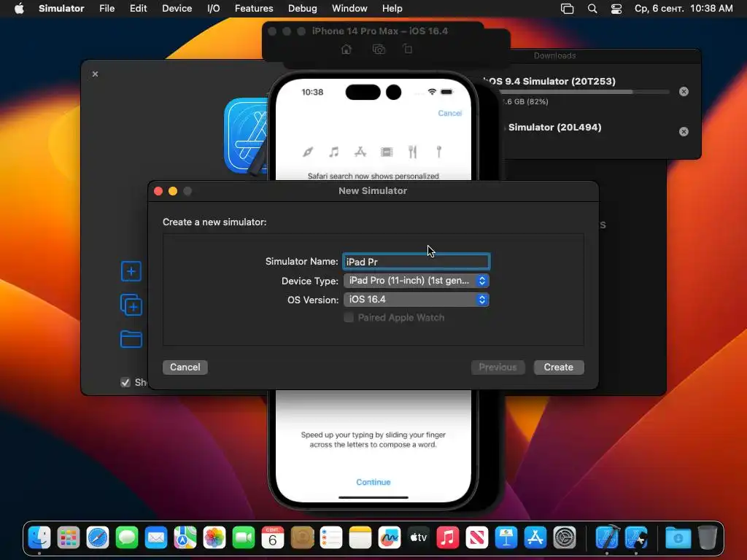747x560 pixels.
Task: Open the Device menu
Action: coord(177,9)
